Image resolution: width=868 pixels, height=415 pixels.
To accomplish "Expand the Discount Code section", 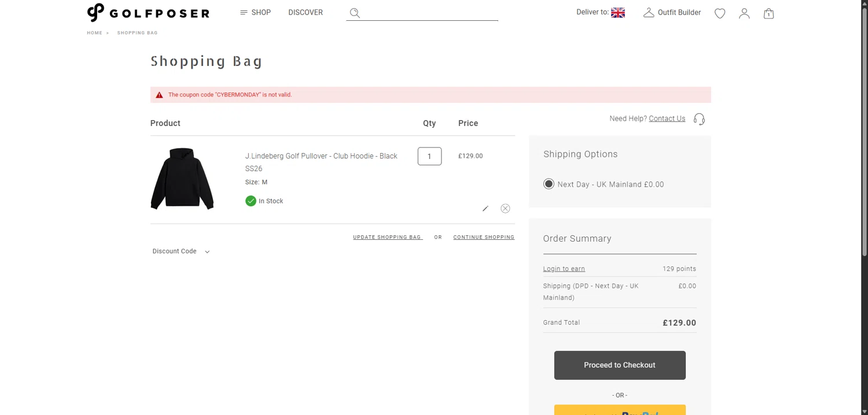I will point(181,251).
